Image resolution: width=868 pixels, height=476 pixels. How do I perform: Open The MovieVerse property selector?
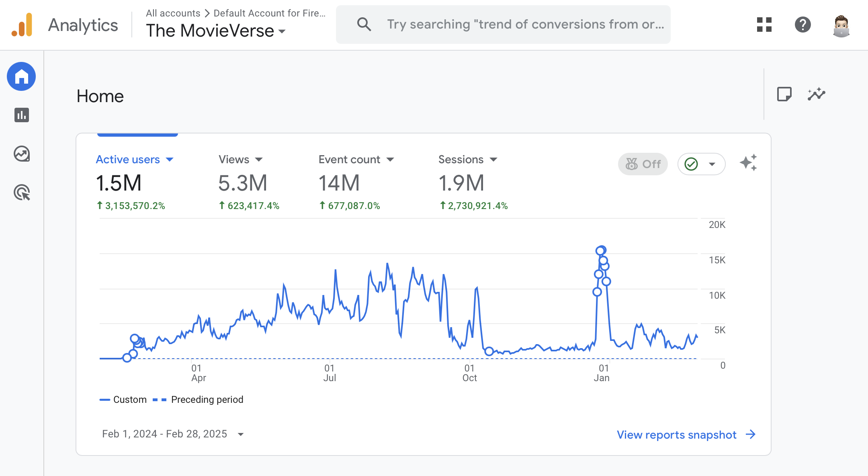coord(216,31)
